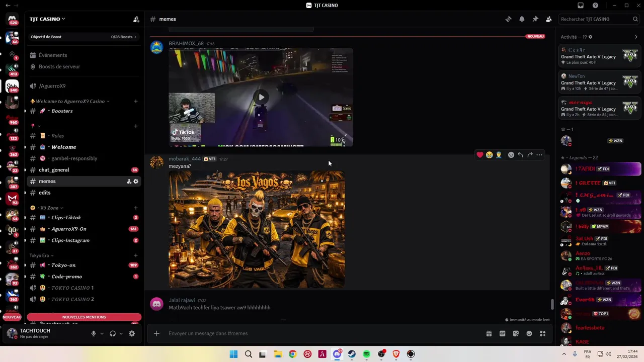Add channel to X9 Zone category

click(x=136, y=208)
